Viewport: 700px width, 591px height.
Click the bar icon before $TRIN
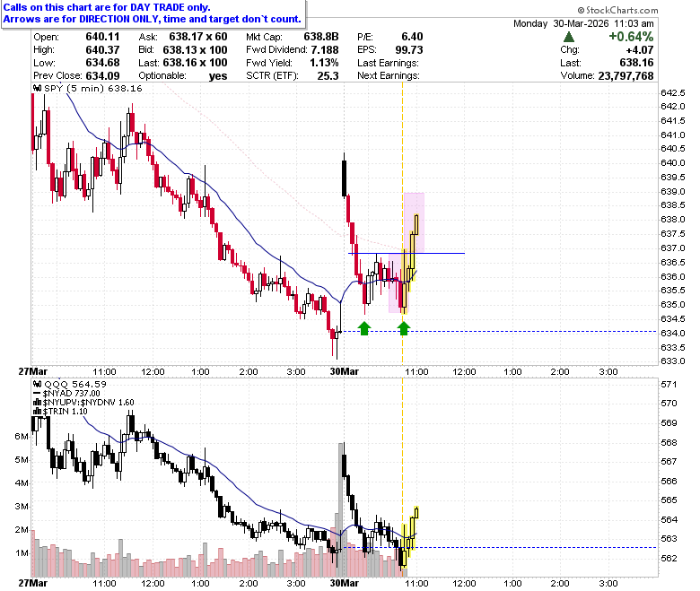(37, 412)
